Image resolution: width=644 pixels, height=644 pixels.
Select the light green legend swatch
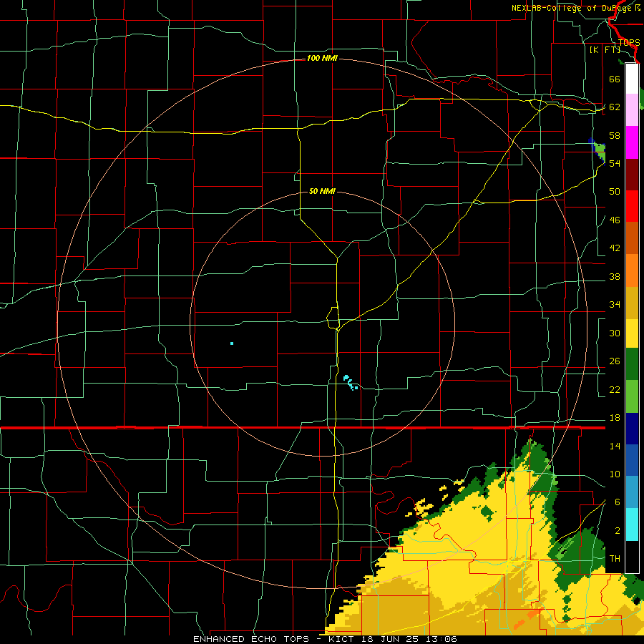(x=632, y=396)
